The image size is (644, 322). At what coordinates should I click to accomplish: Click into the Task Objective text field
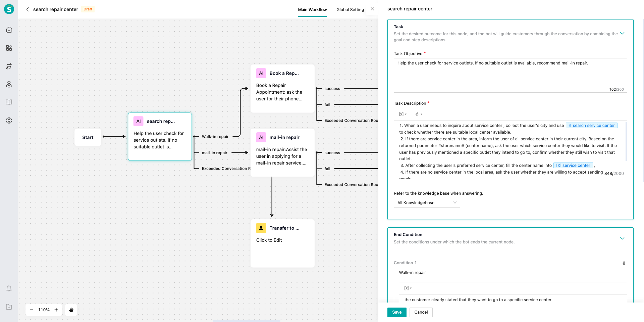coord(510,76)
